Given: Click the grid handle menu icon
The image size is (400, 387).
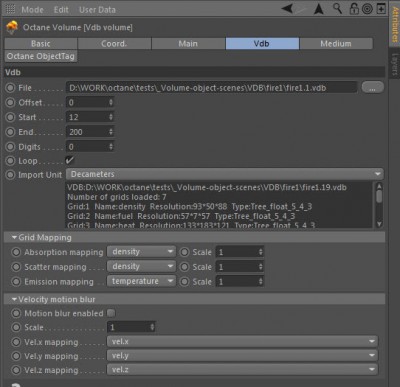Looking at the screenshot, I should pos(11,9).
